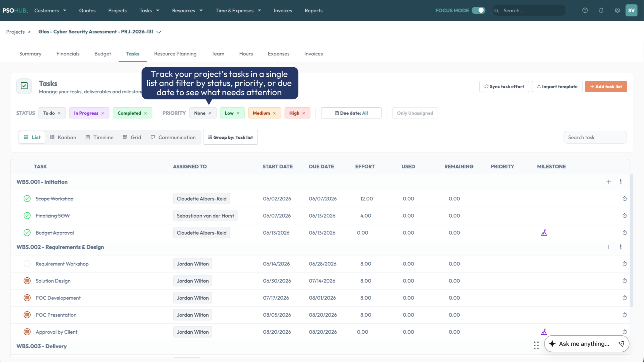The image size is (644, 362).
Task: Open Group by: Task list dropdown
Action: coord(230,137)
